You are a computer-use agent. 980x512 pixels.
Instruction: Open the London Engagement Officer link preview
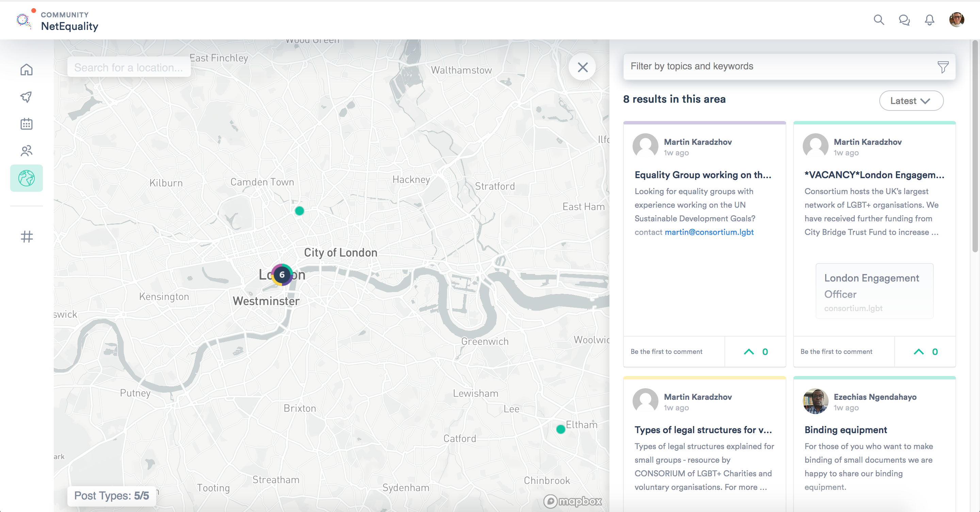pyautogui.click(x=874, y=291)
